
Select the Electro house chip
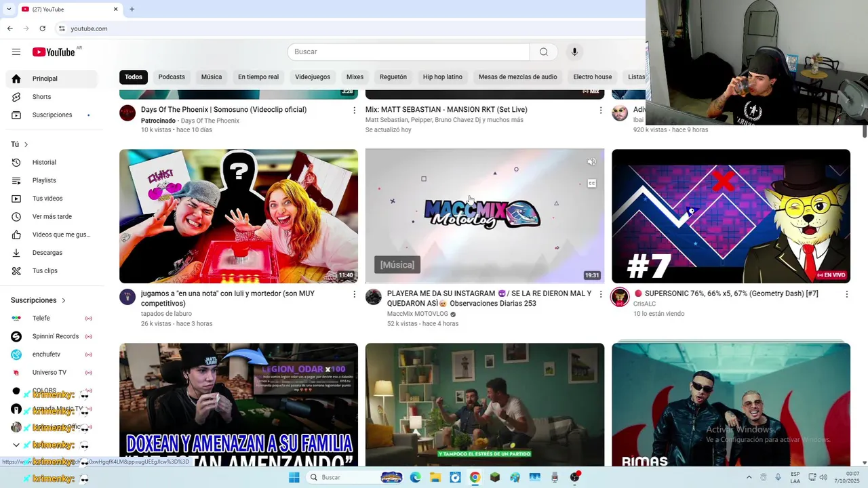593,77
